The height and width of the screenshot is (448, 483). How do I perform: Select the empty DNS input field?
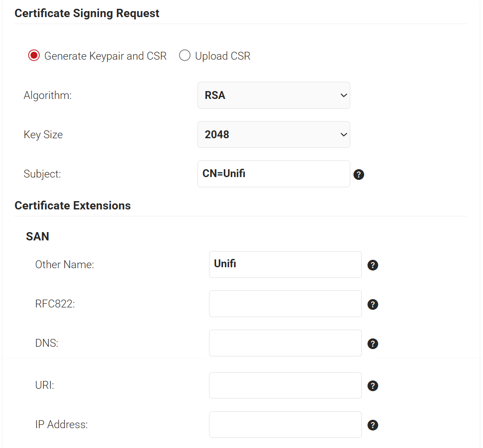click(x=285, y=343)
